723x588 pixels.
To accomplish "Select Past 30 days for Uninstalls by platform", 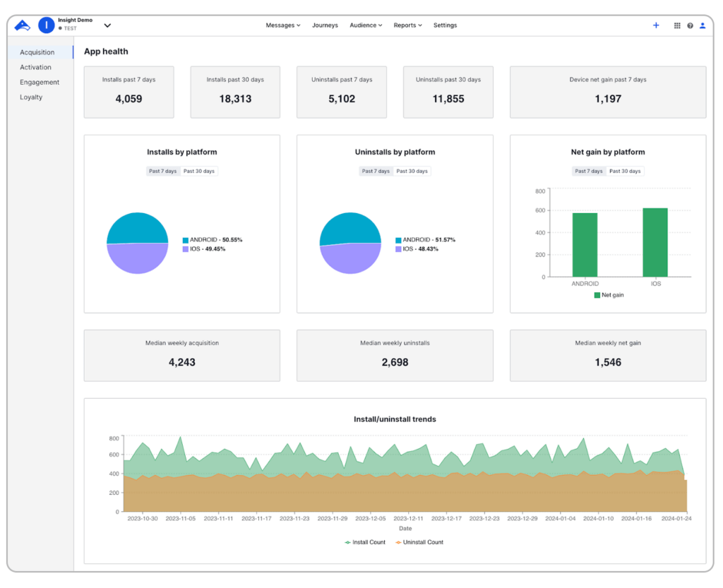I will click(x=412, y=171).
